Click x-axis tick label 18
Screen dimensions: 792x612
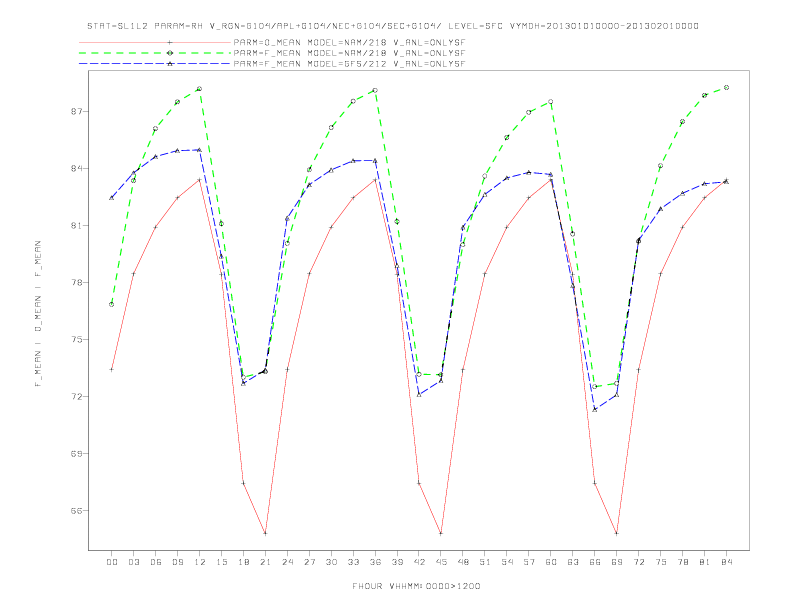pyautogui.click(x=243, y=562)
